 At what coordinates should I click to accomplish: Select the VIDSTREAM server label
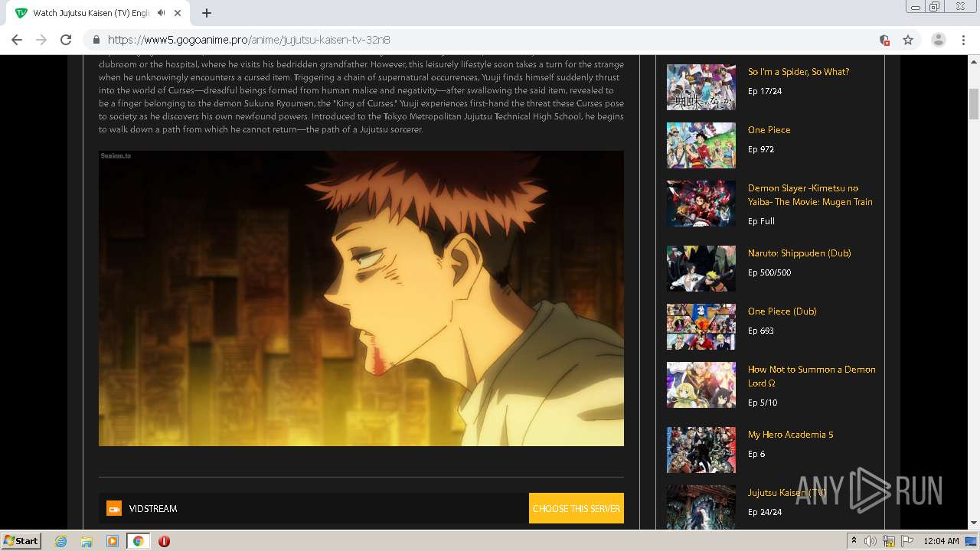pyautogui.click(x=153, y=508)
